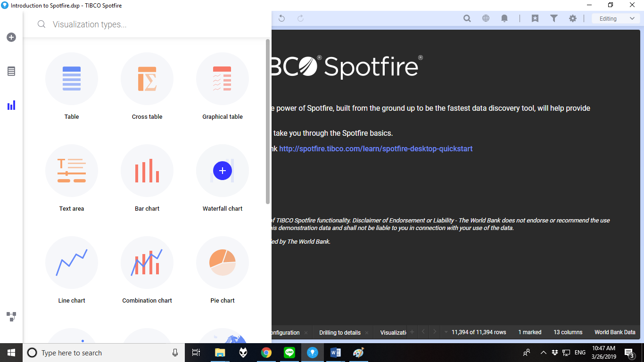Close the Configuration page tab
The image size is (644, 362).
(306, 333)
